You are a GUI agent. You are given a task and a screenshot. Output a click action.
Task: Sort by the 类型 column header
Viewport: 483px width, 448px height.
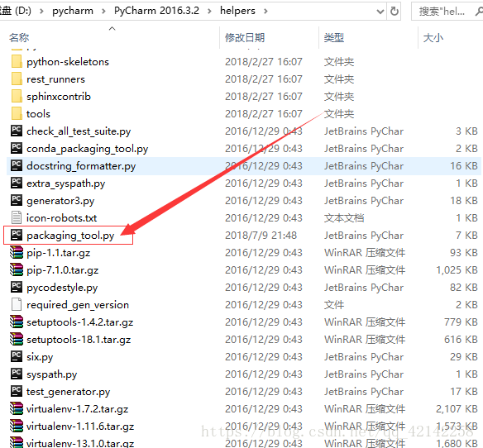click(x=334, y=37)
